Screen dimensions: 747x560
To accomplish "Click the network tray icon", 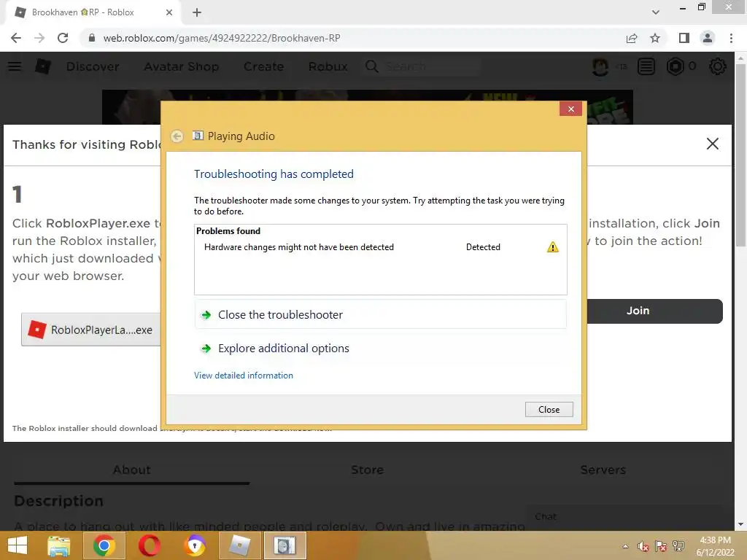I will 678,546.
